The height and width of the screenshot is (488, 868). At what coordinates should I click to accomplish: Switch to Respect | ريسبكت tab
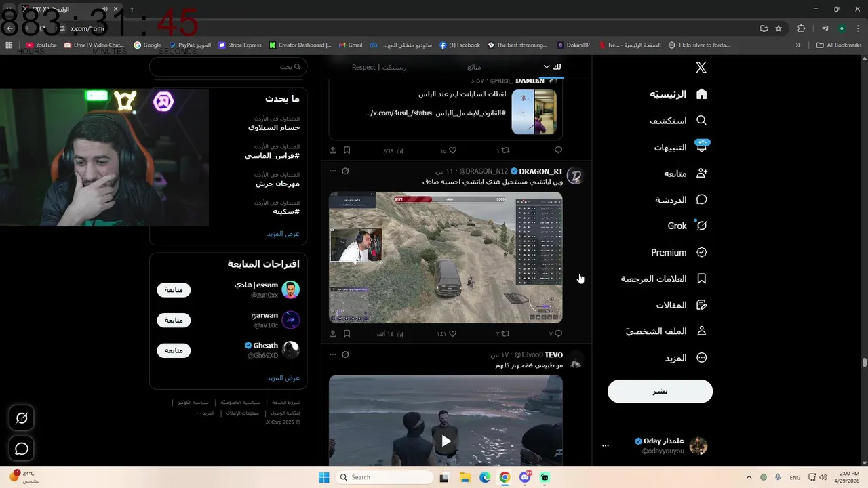click(379, 67)
